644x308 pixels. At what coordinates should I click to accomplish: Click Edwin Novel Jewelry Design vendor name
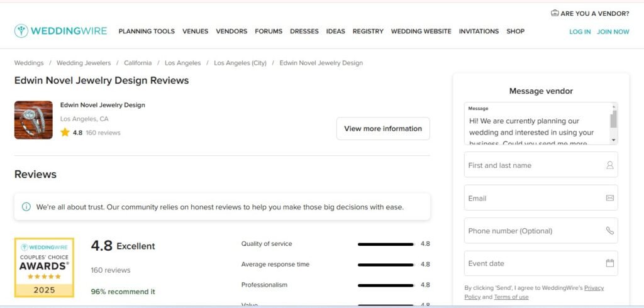(x=103, y=105)
